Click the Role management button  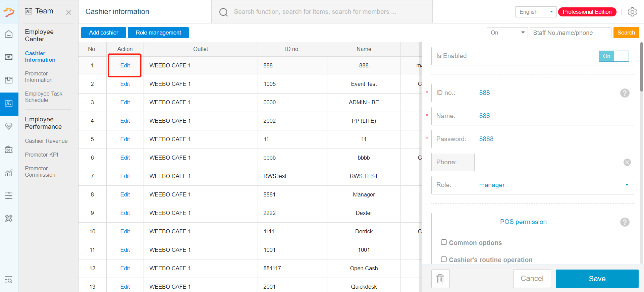tap(158, 33)
